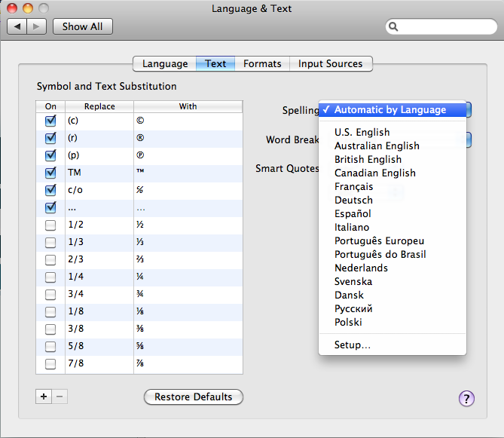504x438 pixels.
Task: Enable the 7/8 fraction substitution checkbox
Action: click(x=50, y=365)
